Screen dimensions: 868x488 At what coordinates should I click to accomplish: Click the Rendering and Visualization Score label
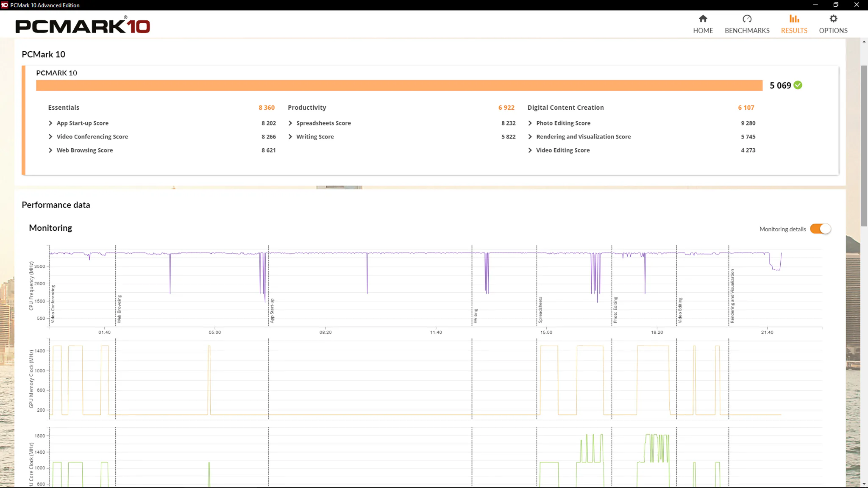584,137
